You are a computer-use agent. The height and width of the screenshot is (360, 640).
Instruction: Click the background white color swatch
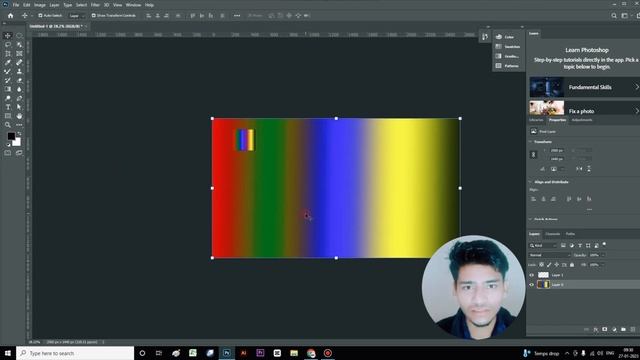(17, 142)
